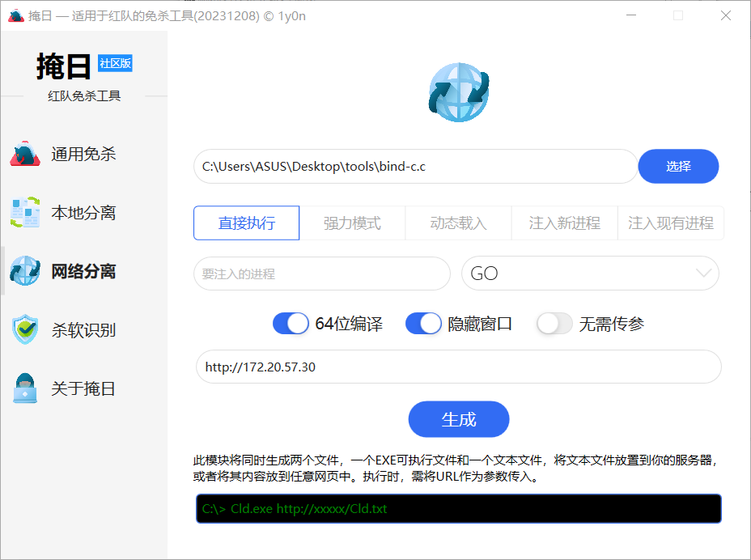Click the 选择 file browse button
Image resolution: width=751 pixels, height=560 pixels.
678,166
